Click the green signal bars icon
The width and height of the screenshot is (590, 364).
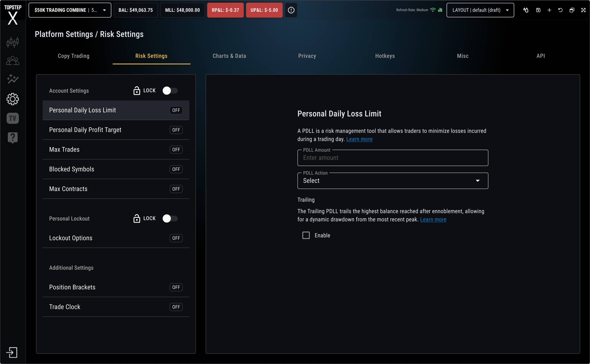tap(440, 10)
